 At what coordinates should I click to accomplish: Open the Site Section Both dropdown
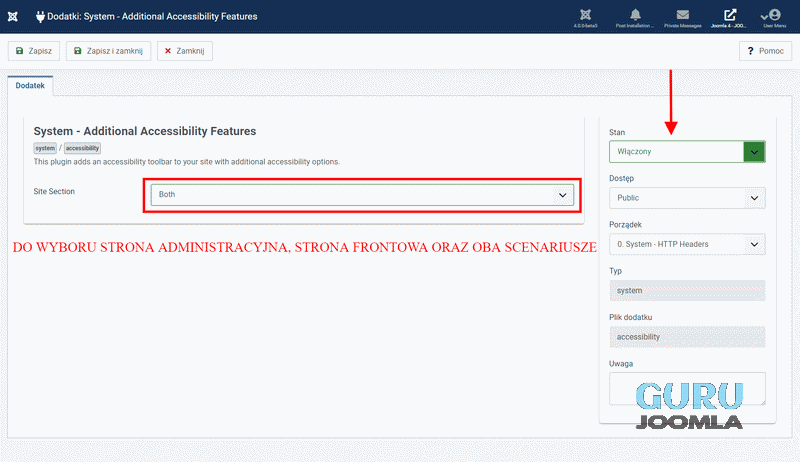click(x=362, y=195)
